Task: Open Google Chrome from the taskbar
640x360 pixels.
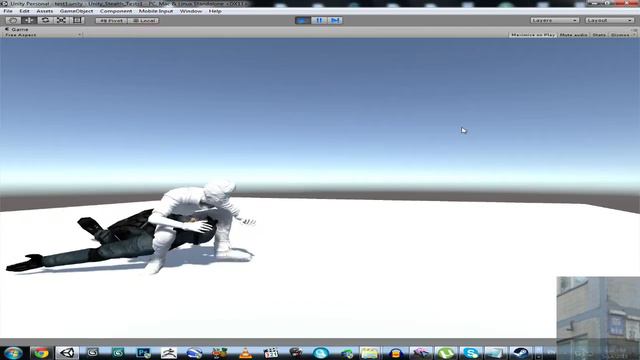Action: [x=41, y=353]
